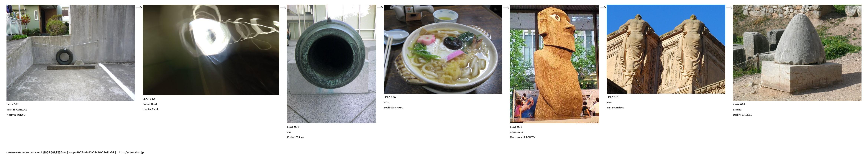Click the LEAF 036 caption label

click(390, 97)
